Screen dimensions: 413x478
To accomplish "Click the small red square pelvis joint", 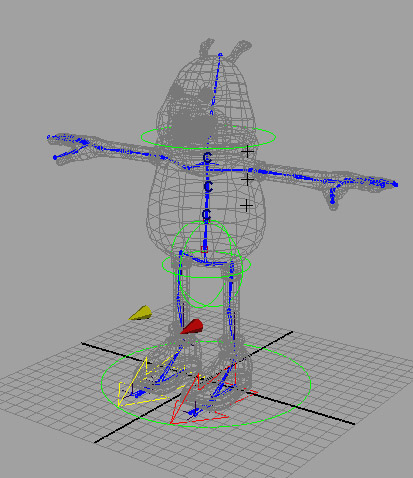I will coord(204,249).
